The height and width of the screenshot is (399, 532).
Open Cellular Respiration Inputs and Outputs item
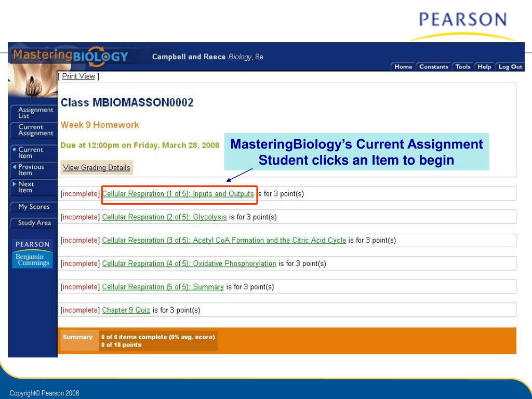click(x=178, y=194)
